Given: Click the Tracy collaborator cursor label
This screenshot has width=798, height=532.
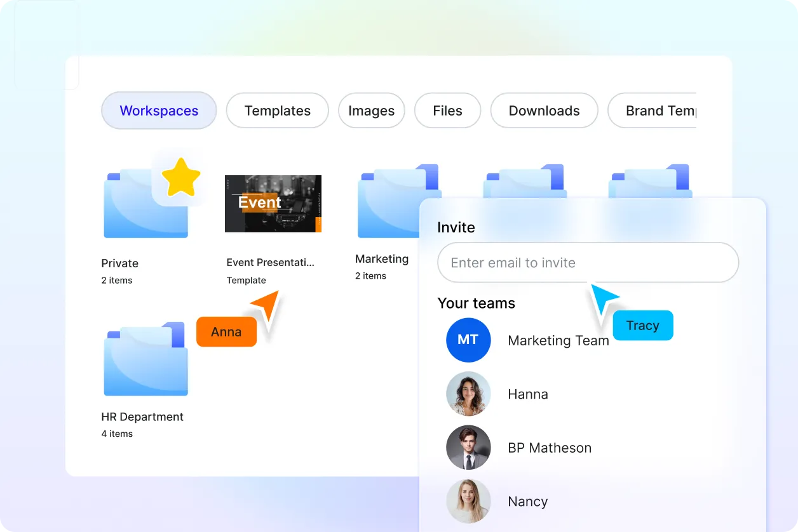Looking at the screenshot, I should (x=642, y=325).
